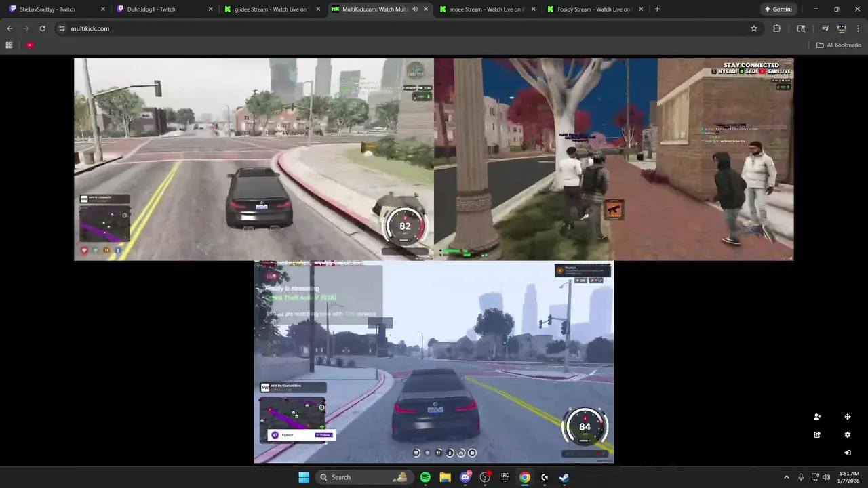Open the volume tray icon

tap(826, 477)
